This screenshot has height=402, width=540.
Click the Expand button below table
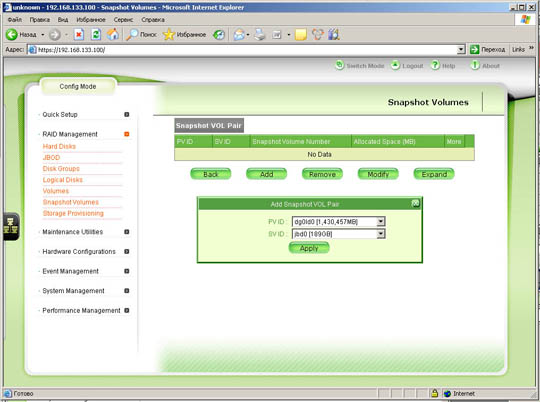click(434, 174)
